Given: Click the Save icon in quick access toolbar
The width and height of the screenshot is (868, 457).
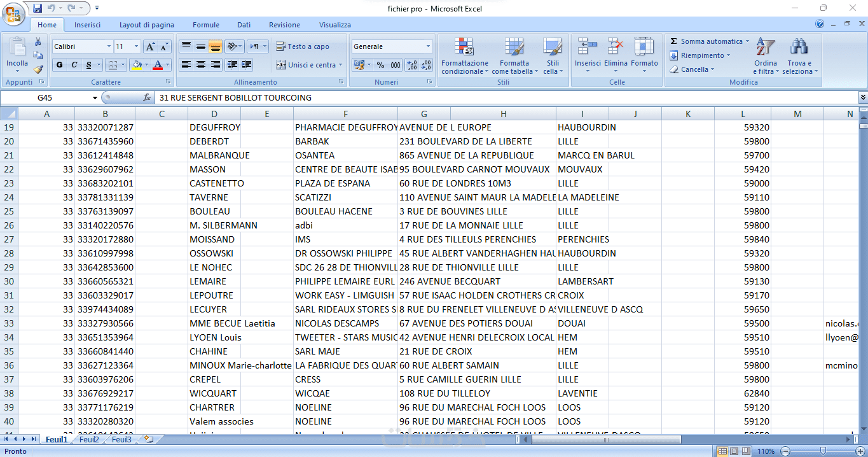Looking at the screenshot, I should pyautogui.click(x=38, y=8).
